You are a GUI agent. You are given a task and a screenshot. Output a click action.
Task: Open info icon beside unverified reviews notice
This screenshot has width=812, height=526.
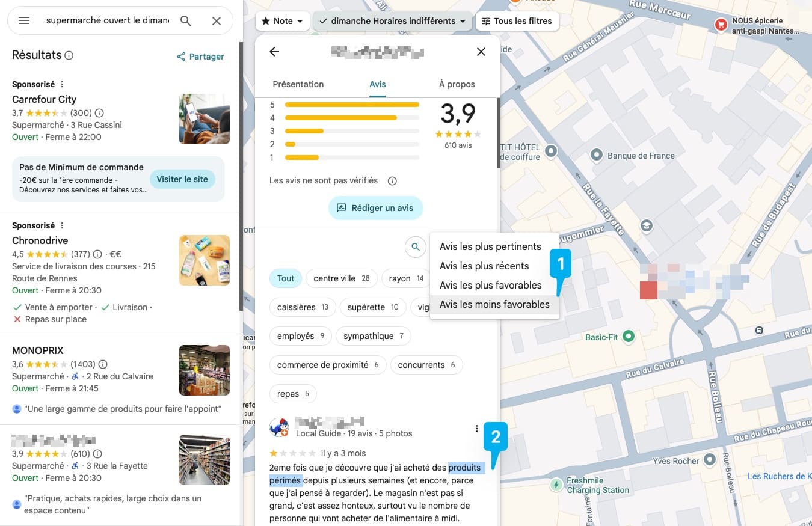[392, 180]
